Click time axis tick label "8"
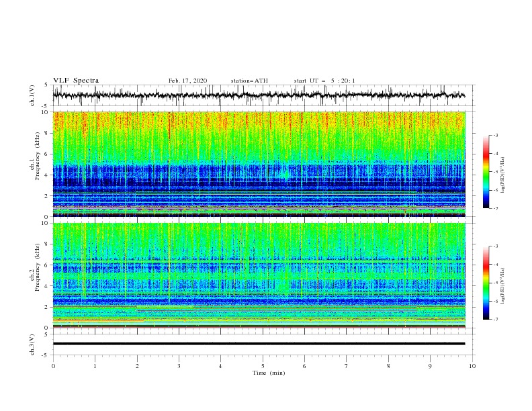This screenshot has height=411, width=532. coord(388,366)
